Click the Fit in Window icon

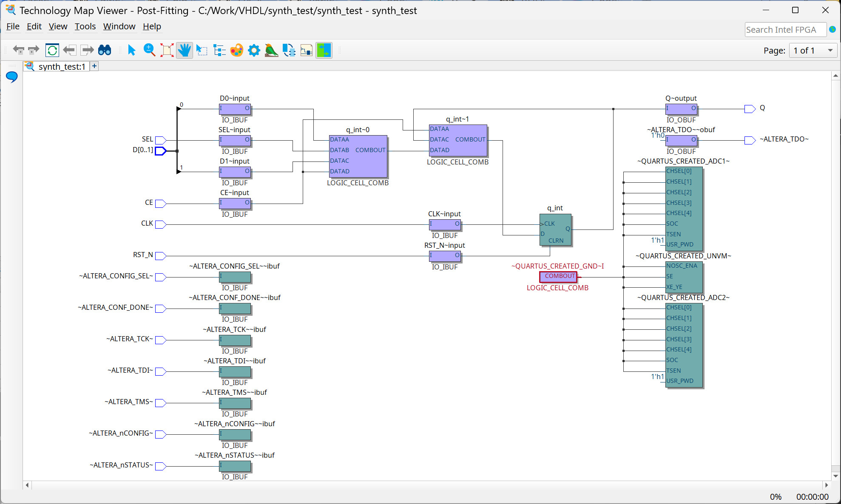(x=167, y=50)
